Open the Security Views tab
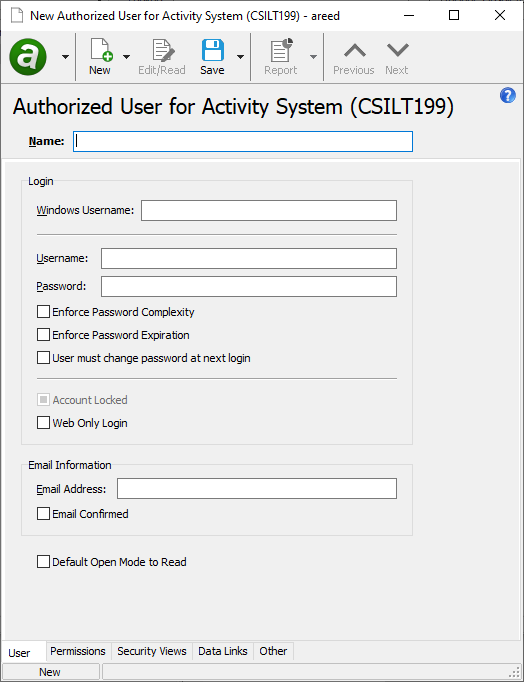Viewport: 524px width, 682px height. 152,651
